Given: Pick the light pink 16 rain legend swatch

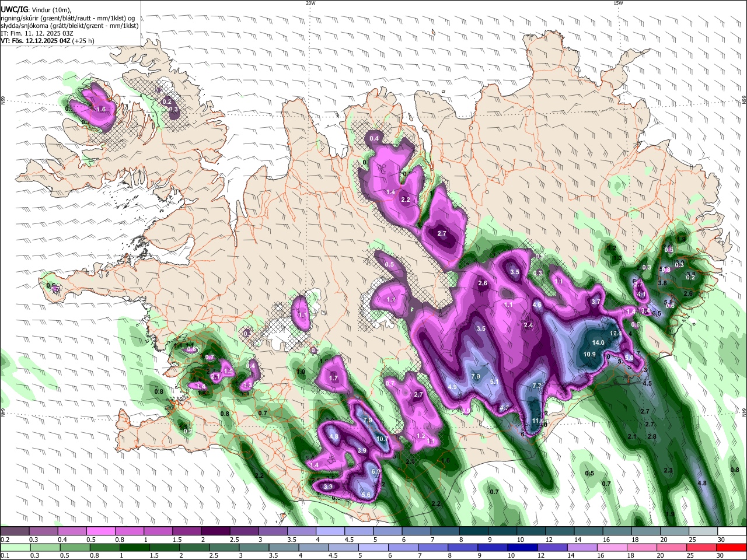Looking at the screenshot, I should [x=612, y=547].
